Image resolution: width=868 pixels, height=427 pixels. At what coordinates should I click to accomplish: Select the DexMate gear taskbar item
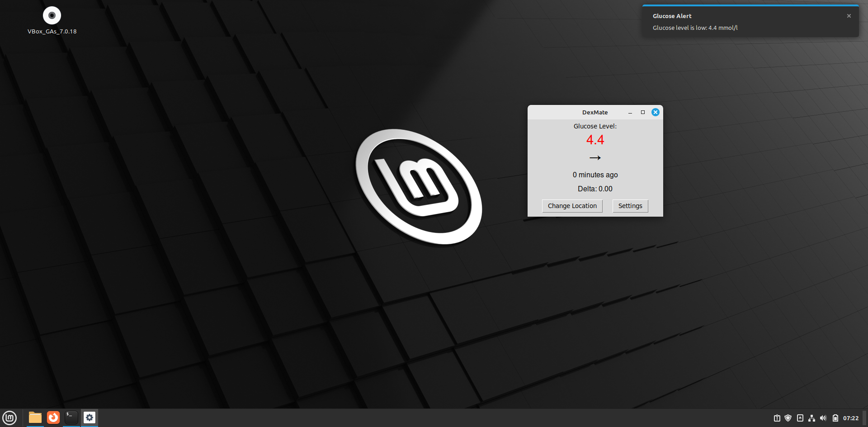coord(90,418)
